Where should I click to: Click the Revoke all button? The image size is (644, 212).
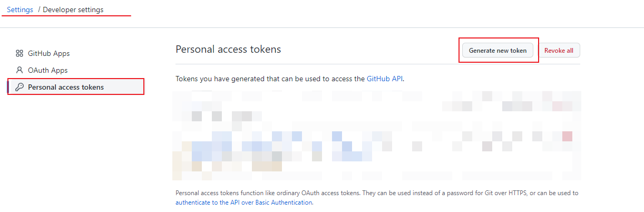(559, 51)
